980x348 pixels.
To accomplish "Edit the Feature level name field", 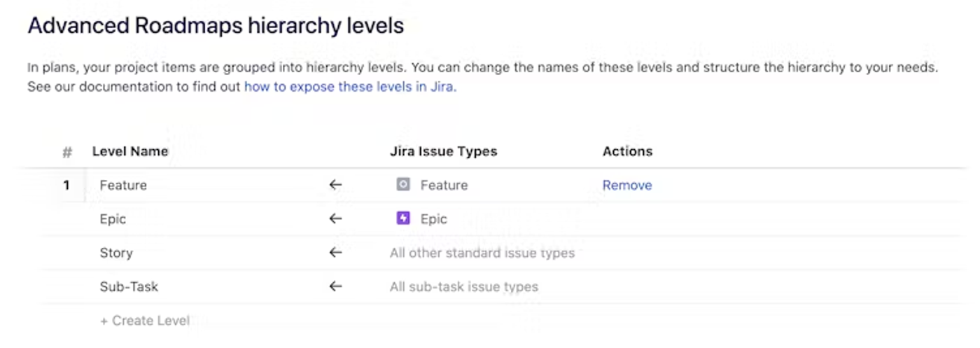I will (x=123, y=185).
